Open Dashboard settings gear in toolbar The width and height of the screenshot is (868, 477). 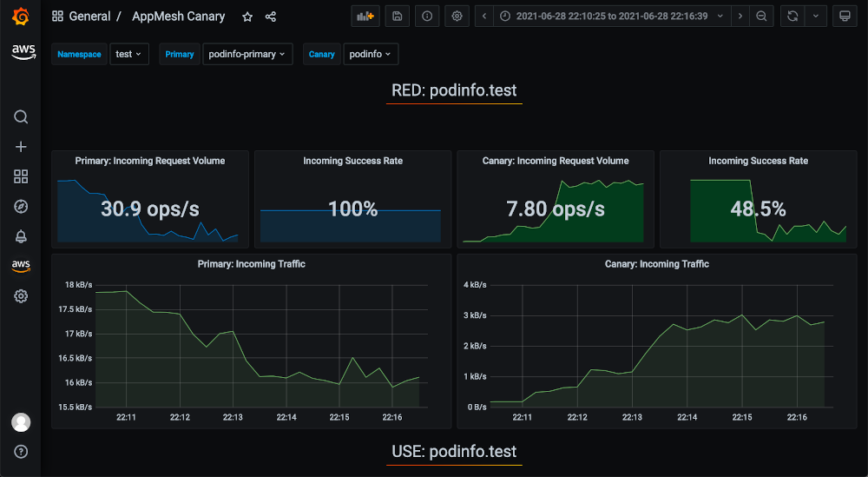[x=457, y=16]
